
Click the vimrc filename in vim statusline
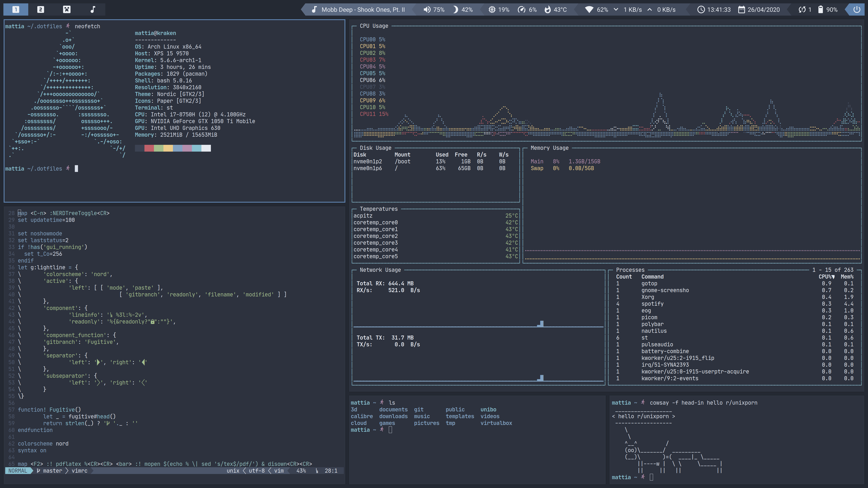click(80, 471)
